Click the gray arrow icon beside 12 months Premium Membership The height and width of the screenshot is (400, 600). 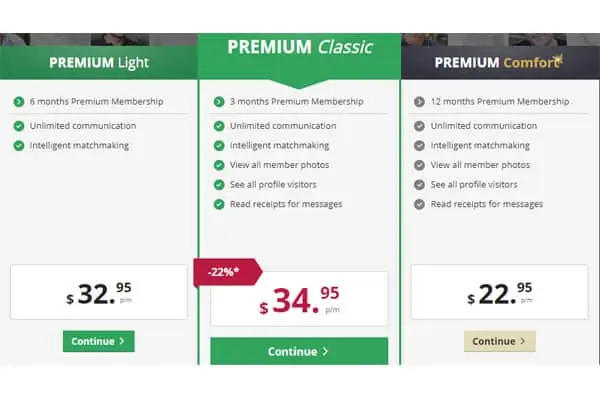[x=419, y=102]
